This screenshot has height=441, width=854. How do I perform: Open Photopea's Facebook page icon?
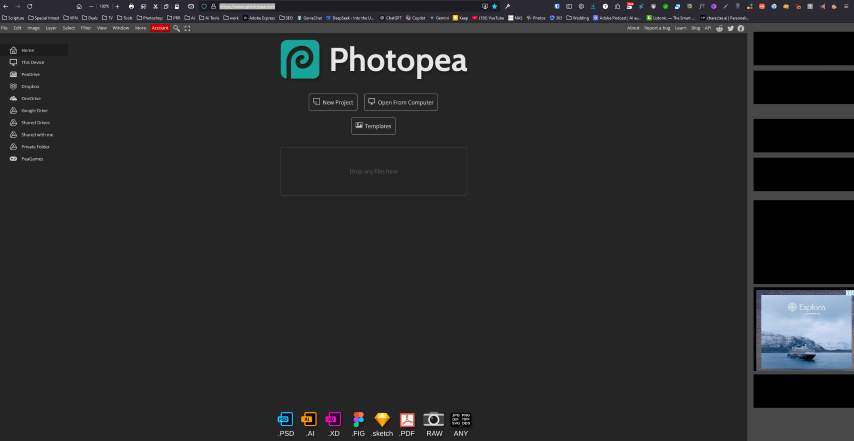pos(741,28)
